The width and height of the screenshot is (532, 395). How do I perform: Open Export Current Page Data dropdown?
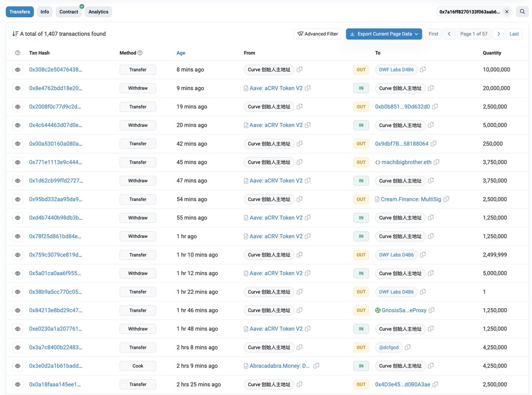point(384,34)
